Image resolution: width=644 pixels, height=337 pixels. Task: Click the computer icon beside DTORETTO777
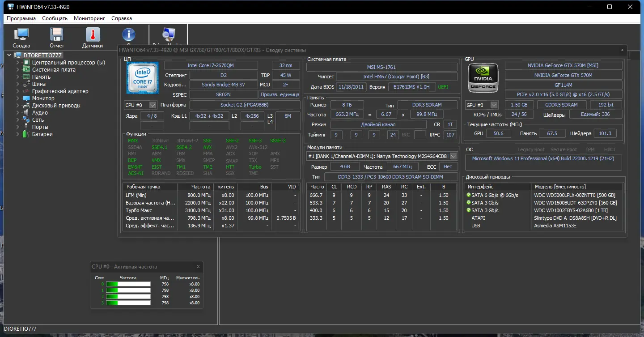[x=18, y=55]
